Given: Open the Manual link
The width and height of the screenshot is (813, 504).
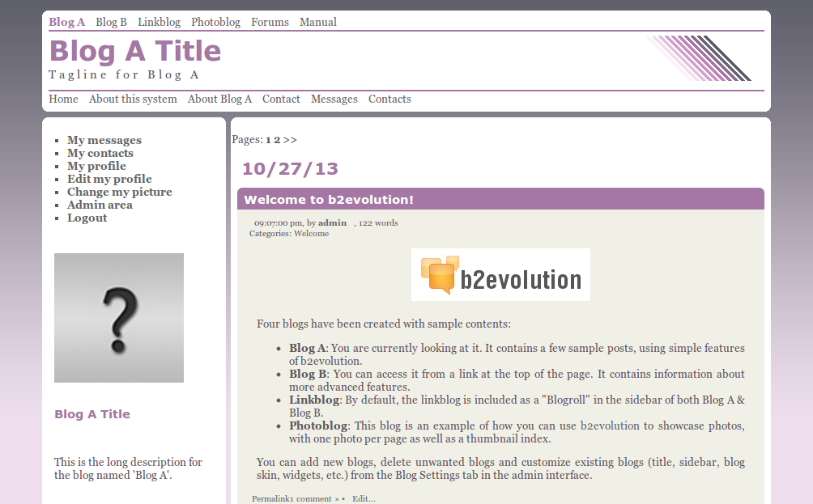Looking at the screenshot, I should point(318,23).
